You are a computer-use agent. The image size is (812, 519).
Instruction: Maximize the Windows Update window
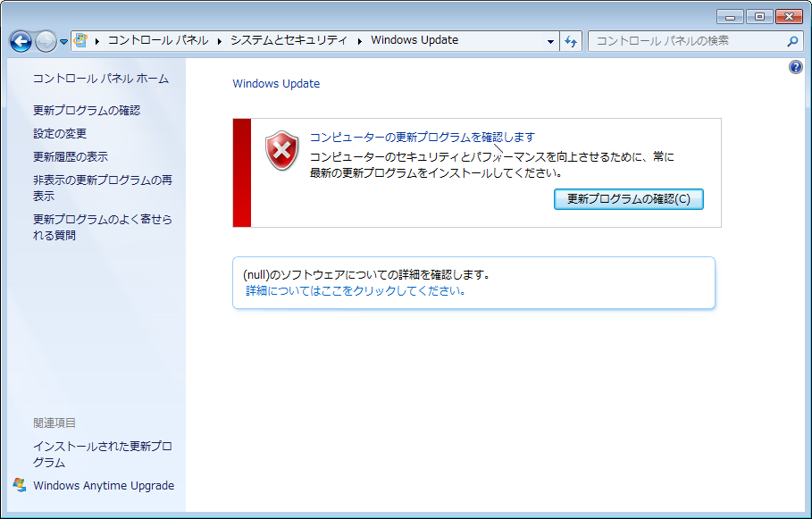click(x=759, y=17)
